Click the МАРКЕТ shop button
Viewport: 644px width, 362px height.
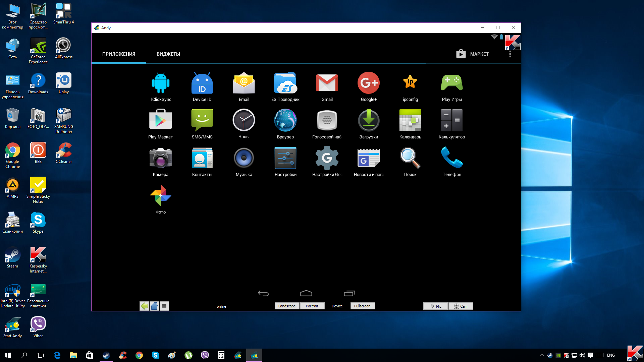[x=472, y=54]
